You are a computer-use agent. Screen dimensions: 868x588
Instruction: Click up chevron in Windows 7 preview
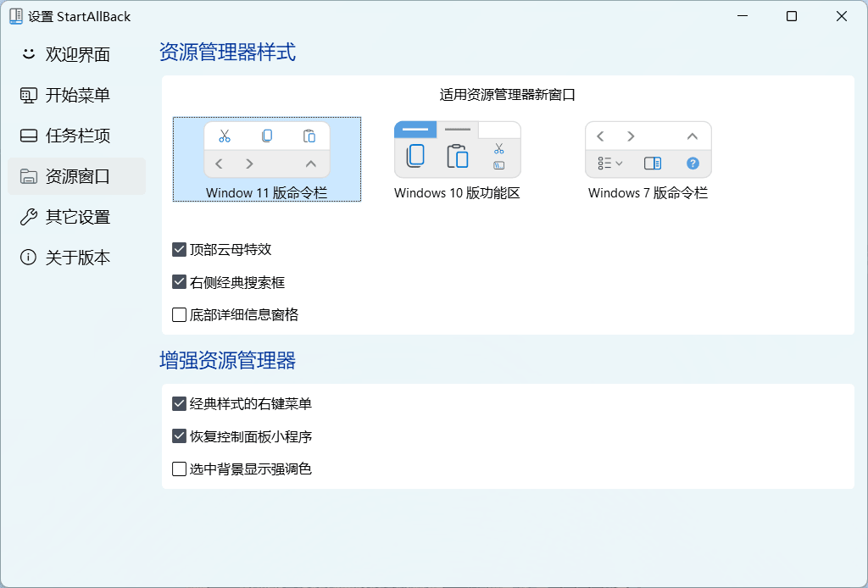(692, 136)
